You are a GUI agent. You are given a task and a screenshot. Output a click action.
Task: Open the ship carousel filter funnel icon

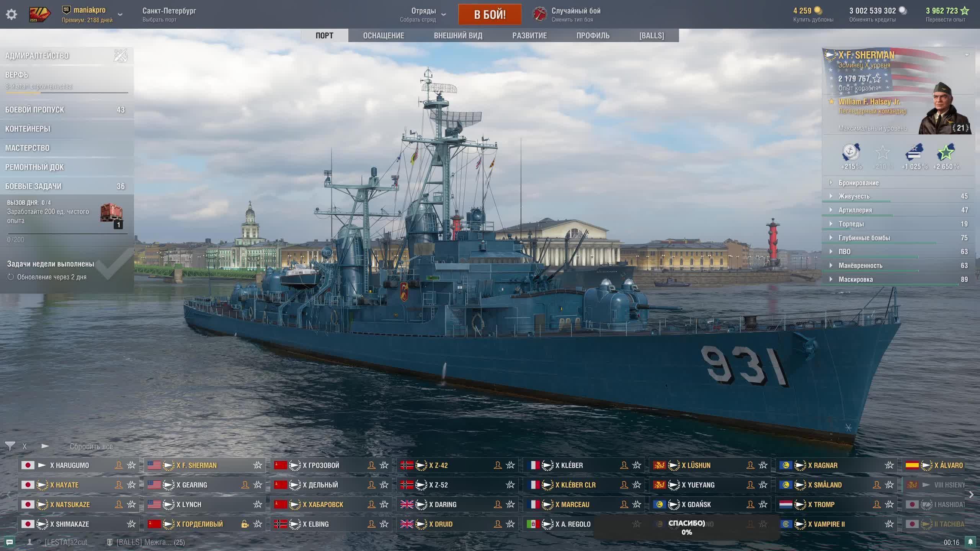(x=10, y=446)
